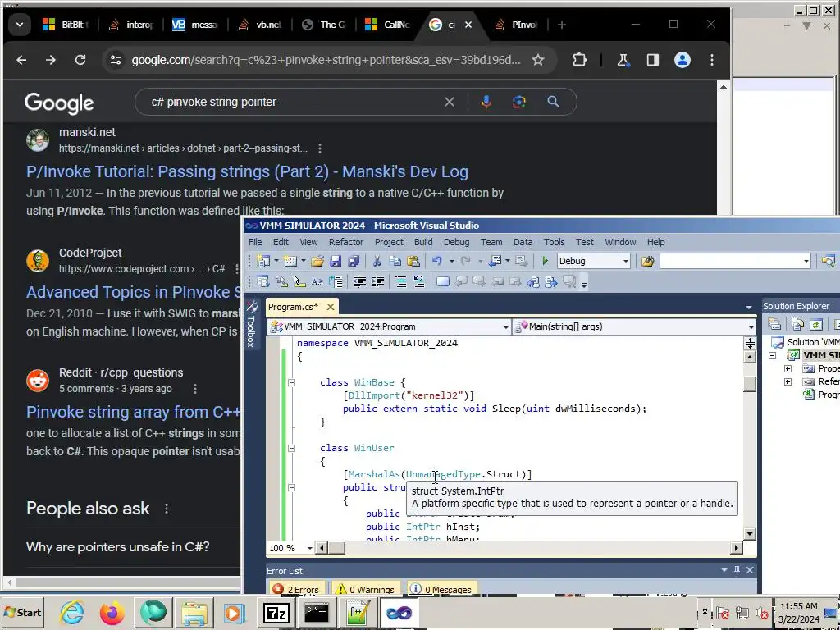
Task: Collapse the public struct code region
Action: (291, 487)
